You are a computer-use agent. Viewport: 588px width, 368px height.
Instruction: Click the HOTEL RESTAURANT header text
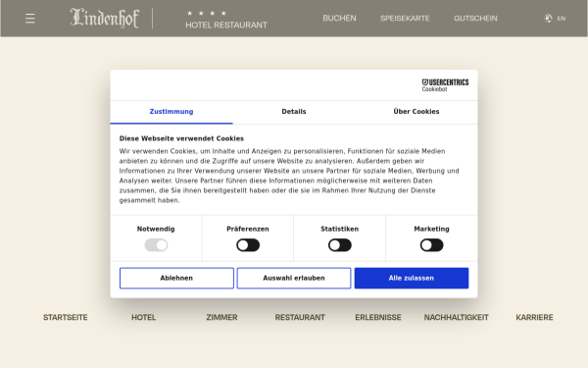[x=226, y=26]
